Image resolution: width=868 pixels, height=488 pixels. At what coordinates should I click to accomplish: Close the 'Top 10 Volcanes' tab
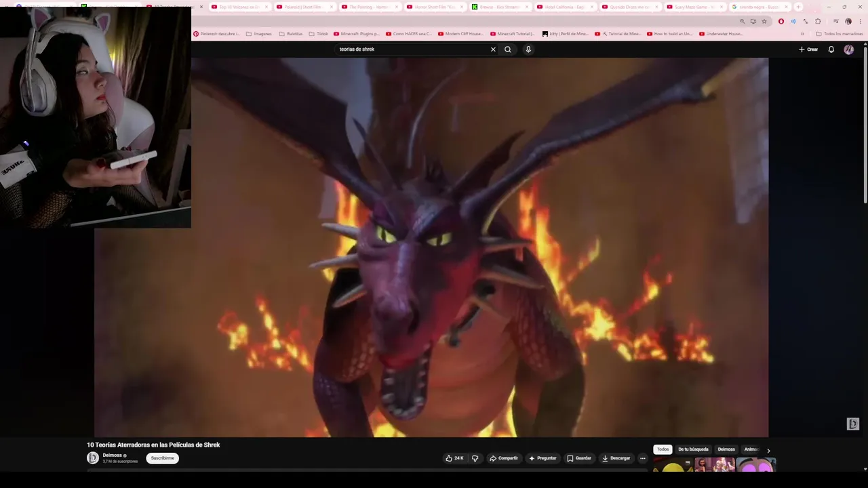pos(267,7)
